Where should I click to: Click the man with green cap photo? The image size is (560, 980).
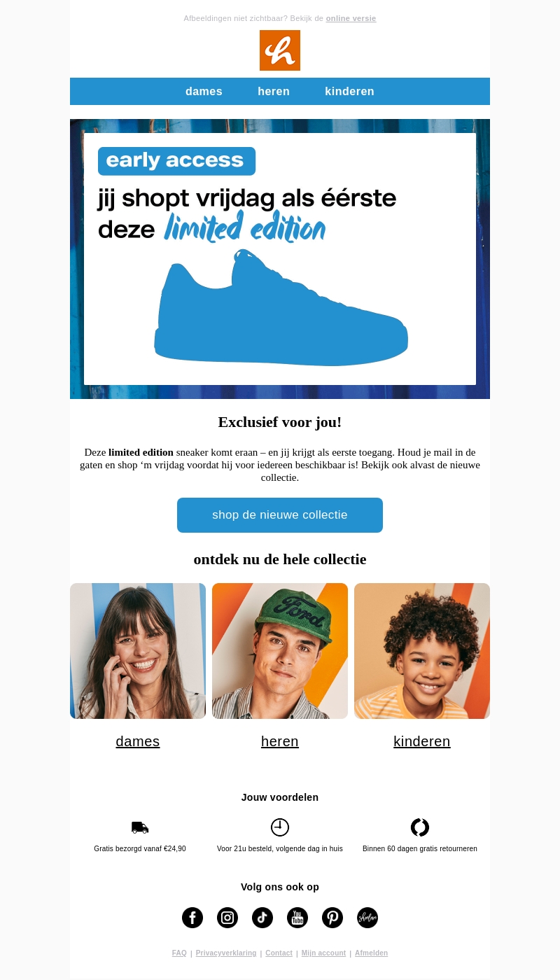[x=280, y=651]
